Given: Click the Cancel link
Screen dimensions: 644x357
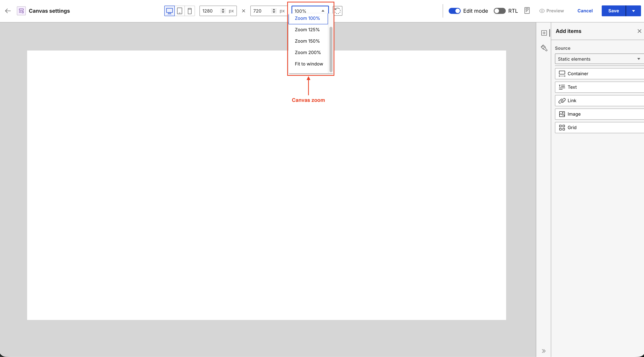Looking at the screenshot, I should click(585, 11).
